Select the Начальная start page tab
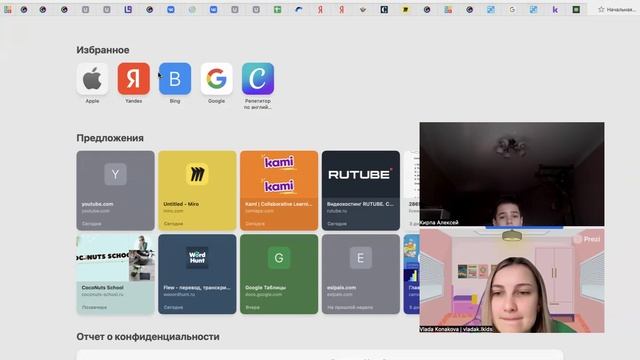This screenshot has width=640, height=360. click(616, 9)
